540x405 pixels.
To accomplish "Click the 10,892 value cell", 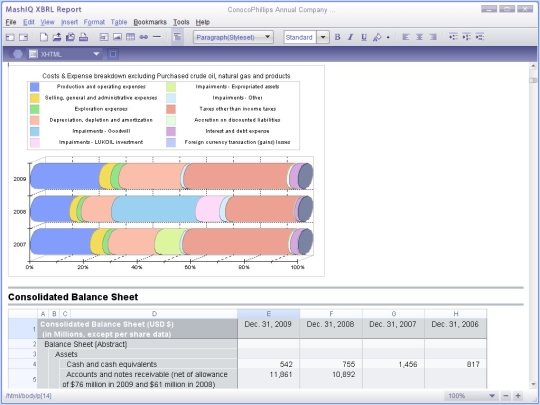I will [331, 379].
